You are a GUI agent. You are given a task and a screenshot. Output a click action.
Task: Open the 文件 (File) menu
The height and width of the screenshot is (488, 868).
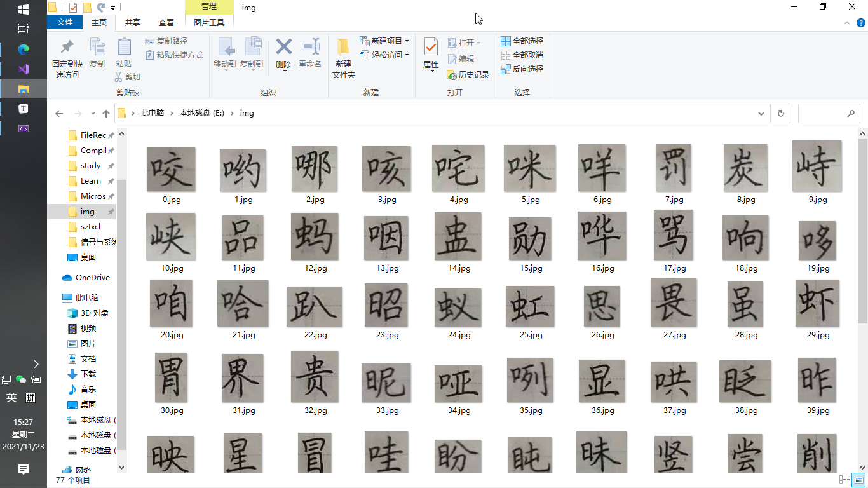click(x=64, y=21)
